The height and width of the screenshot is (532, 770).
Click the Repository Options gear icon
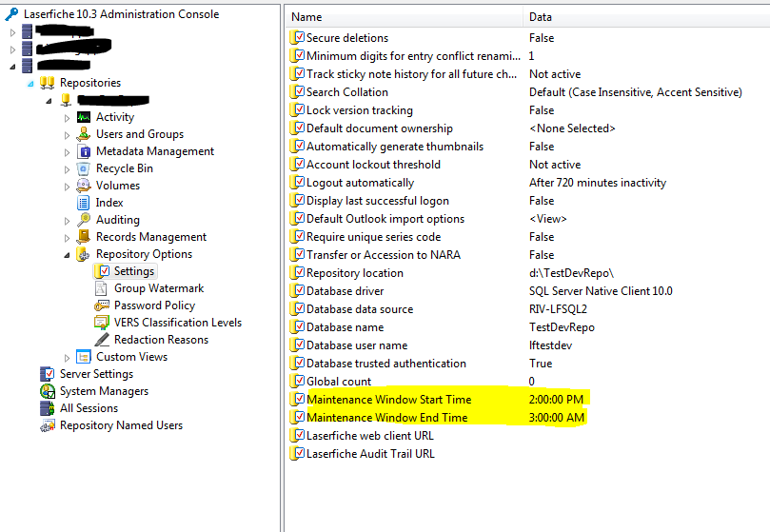pyautogui.click(x=84, y=254)
